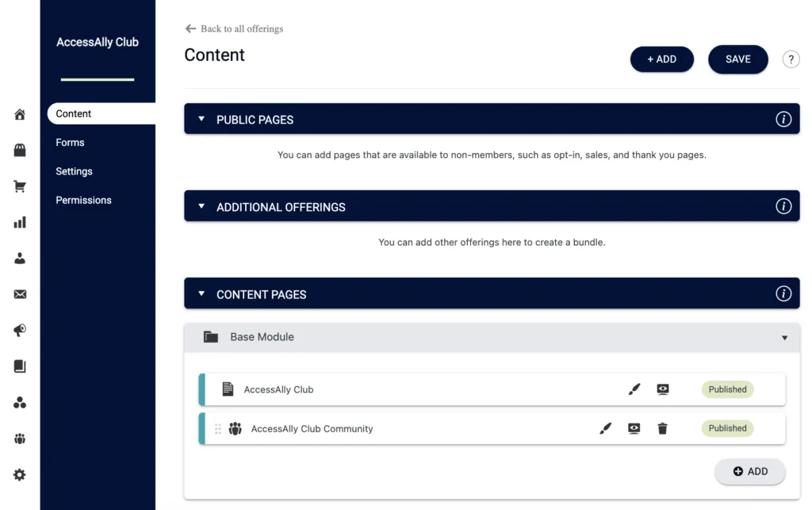
Task: Edit AccessAlly Club page with pencil icon
Action: pos(634,389)
